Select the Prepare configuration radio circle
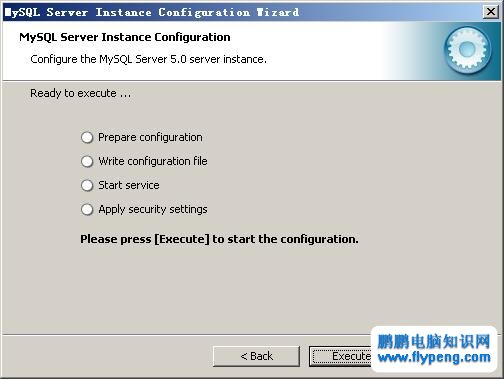Screen dimensions: 504x379 tap(87, 137)
